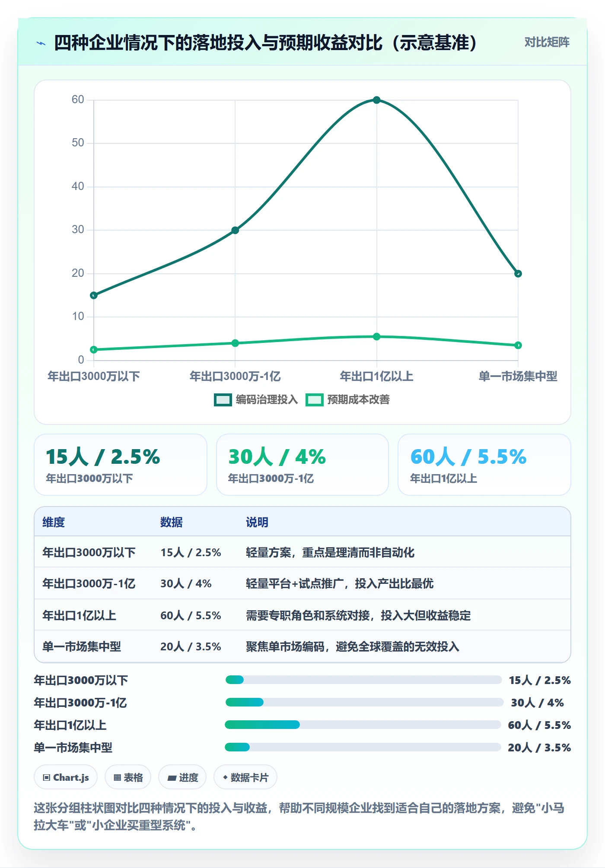
Task: Click the dark green data point at value 30
Action: (235, 230)
